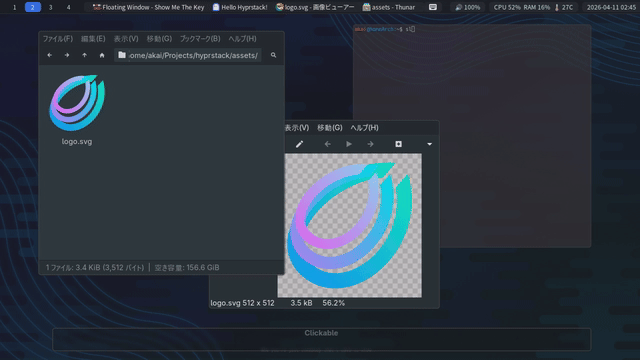Click logo.svg 512 x 512 status text
The image size is (640, 360).
pos(242,303)
